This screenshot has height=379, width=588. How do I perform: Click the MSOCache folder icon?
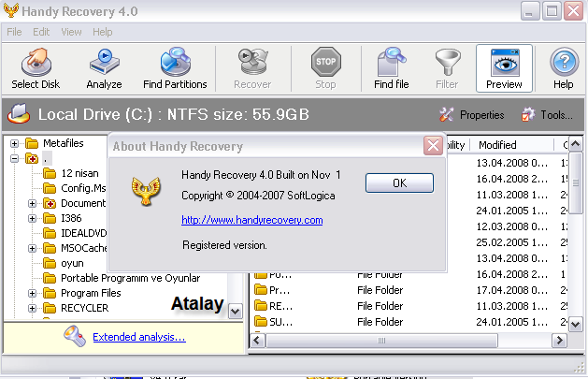[x=50, y=248]
